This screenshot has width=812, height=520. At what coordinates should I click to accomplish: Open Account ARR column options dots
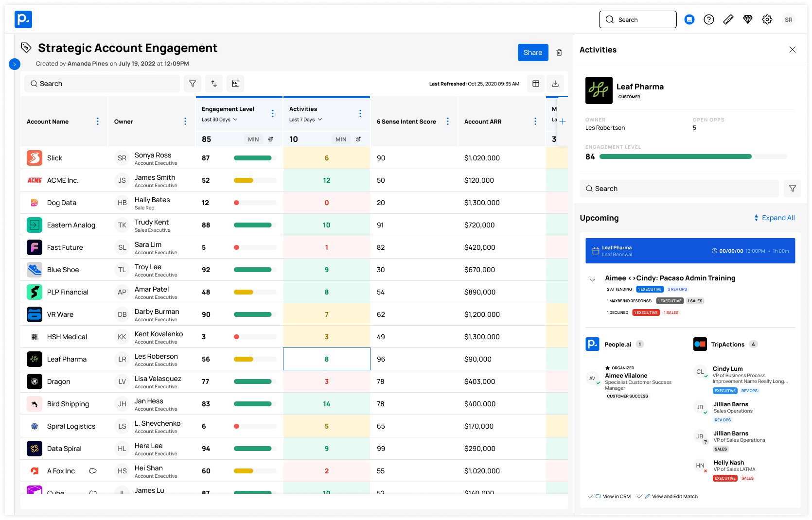[535, 121]
